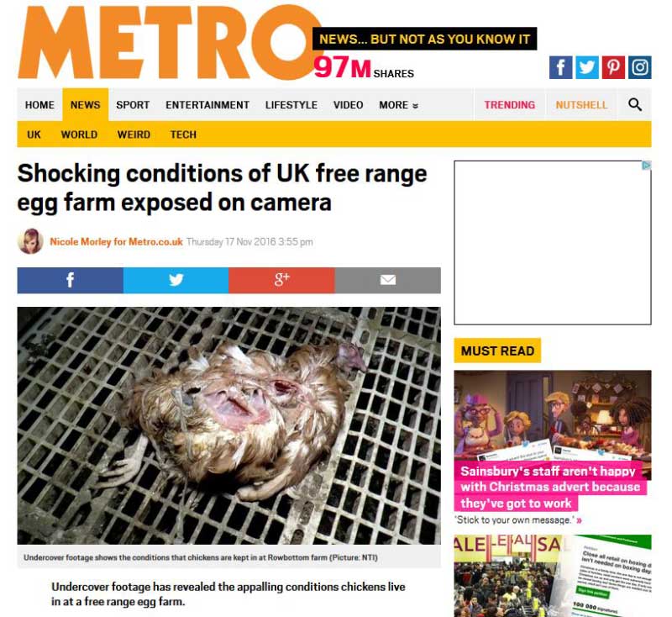This screenshot has height=617, width=672.
Task: Share article via Google Plus button
Action: click(x=282, y=281)
